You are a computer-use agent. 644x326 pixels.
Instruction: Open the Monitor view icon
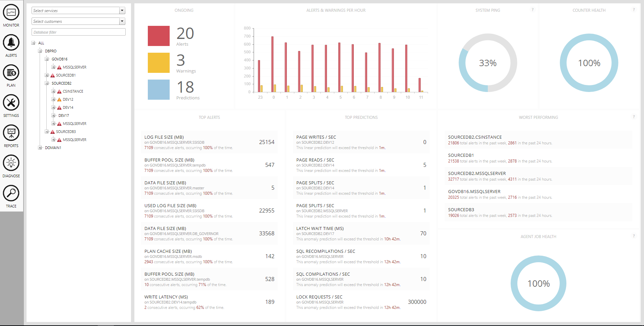point(11,13)
